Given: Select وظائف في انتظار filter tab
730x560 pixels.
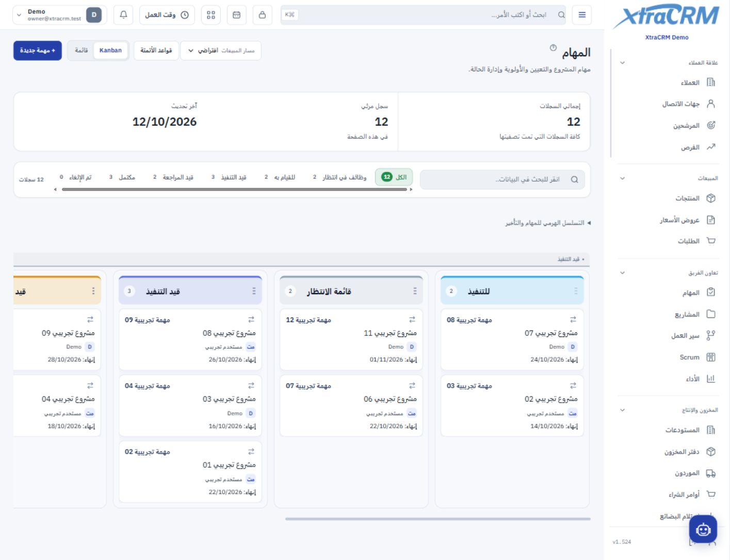Looking at the screenshot, I should [340, 177].
